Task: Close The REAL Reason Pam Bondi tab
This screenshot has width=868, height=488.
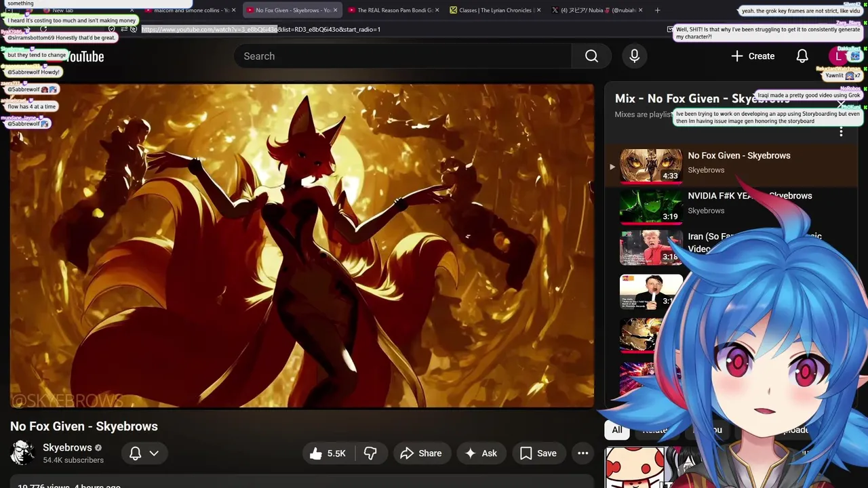Action: [x=437, y=10]
